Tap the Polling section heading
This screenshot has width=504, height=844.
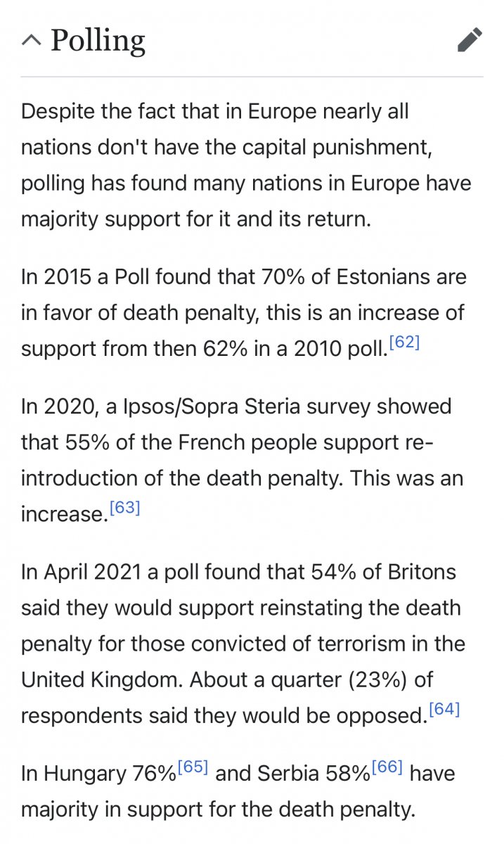pyautogui.click(x=98, y=41)
